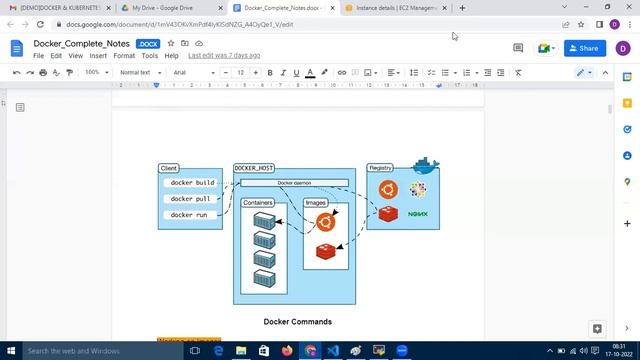Open the Edit menu

56,56
